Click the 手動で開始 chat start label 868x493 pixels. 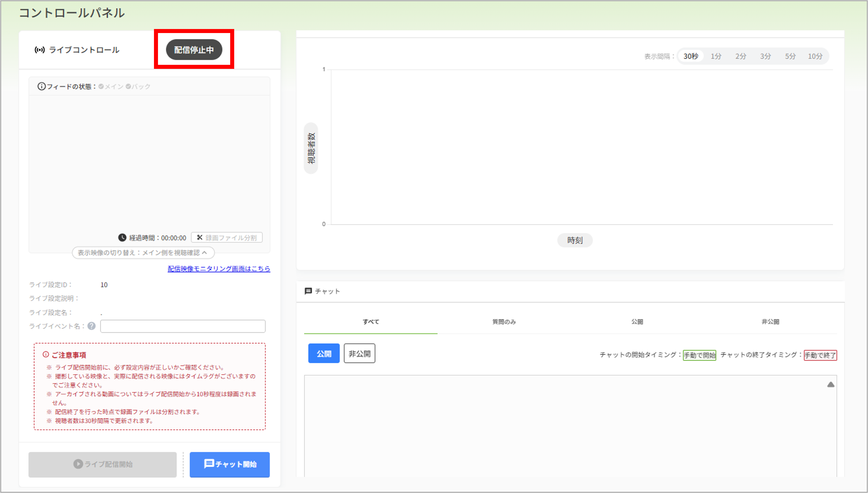click(700, 355)
